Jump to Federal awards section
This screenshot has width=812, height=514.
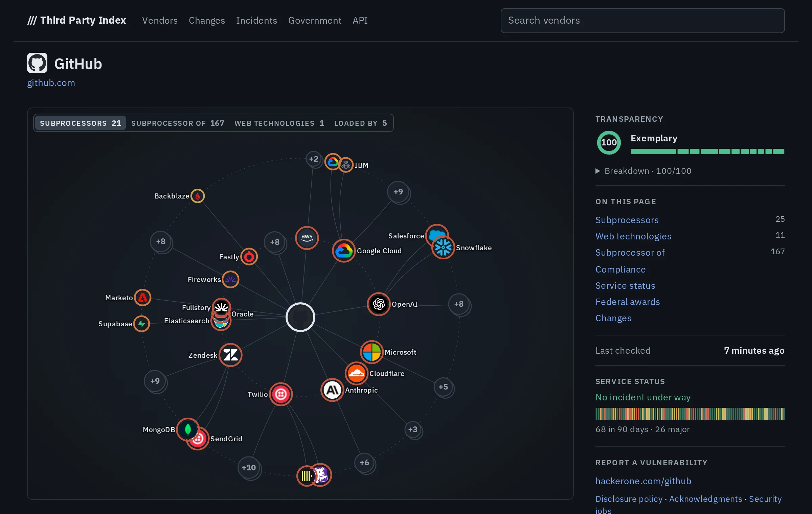(628, 302)
